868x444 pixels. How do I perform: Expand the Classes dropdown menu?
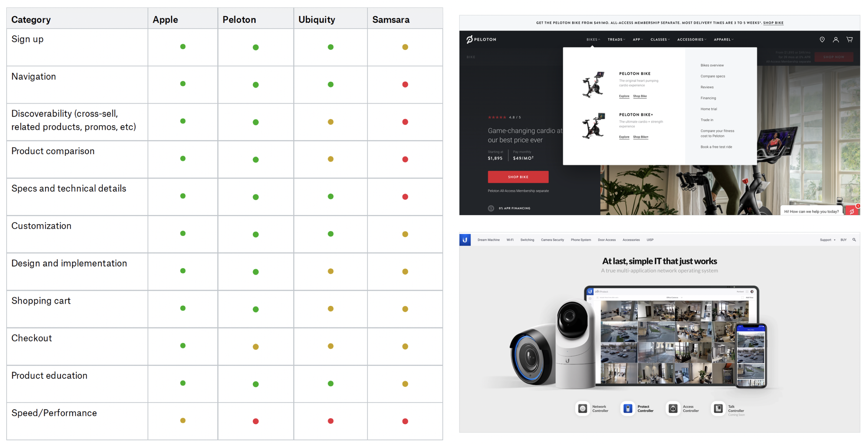pos(660,40)
